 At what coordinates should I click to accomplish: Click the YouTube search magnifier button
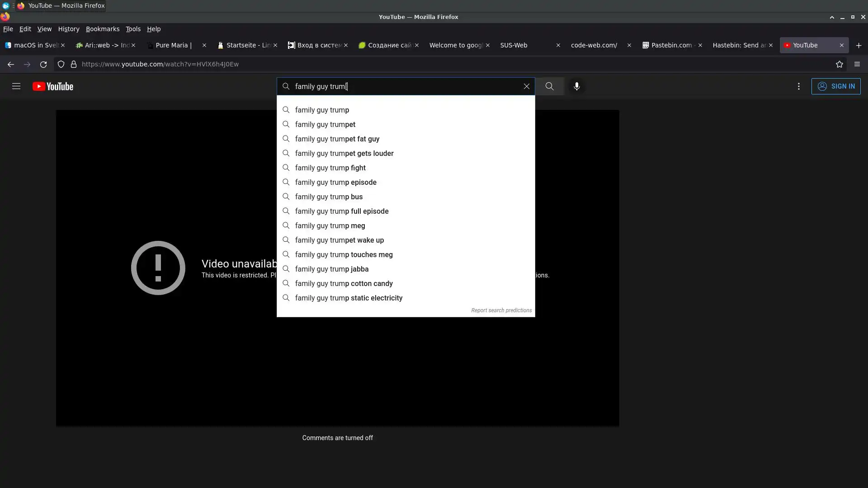549,86
